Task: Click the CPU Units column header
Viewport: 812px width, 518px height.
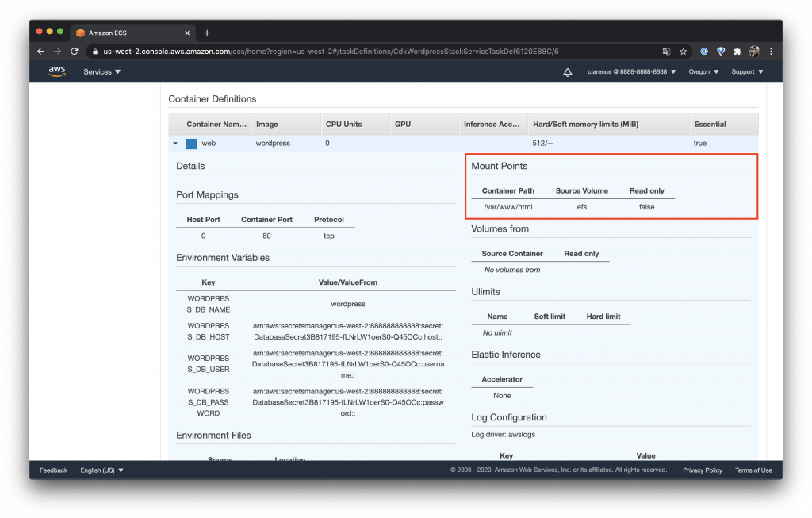Action: pos(354,125)
